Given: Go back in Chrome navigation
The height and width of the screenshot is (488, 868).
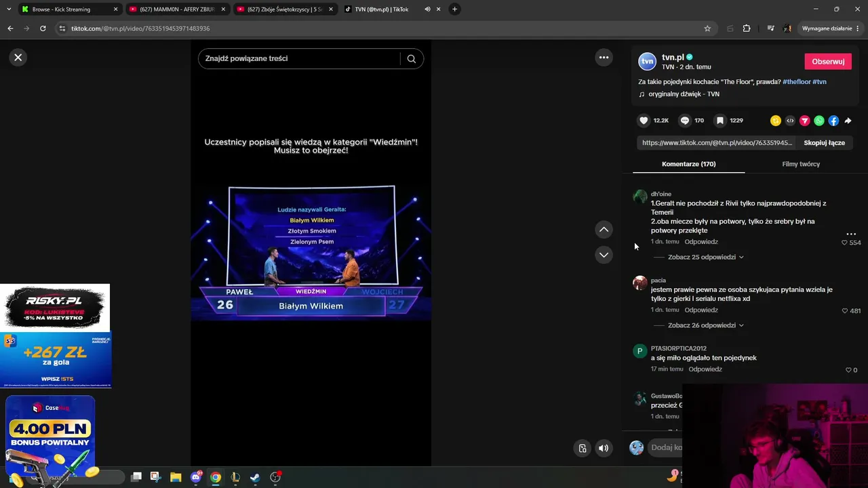Looking at the screenshot, I should [10, 28].
